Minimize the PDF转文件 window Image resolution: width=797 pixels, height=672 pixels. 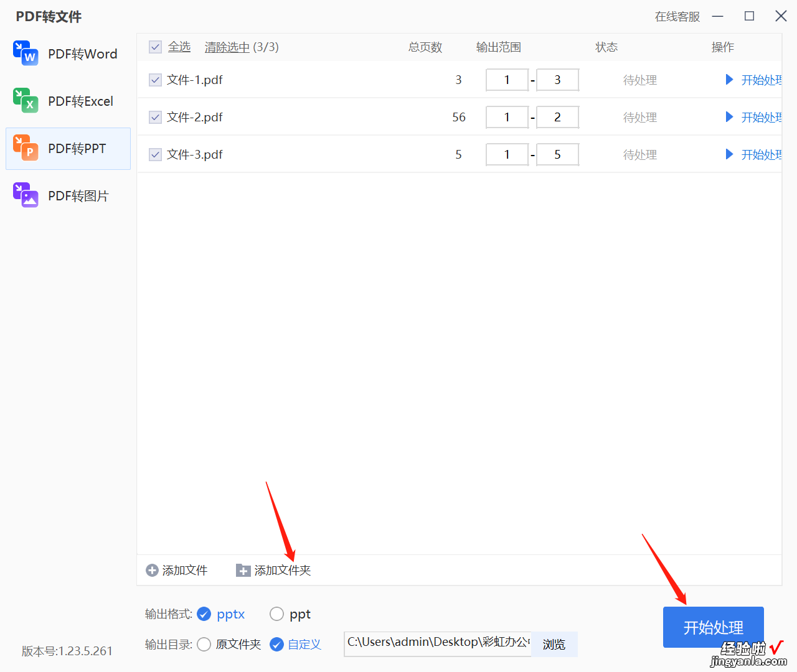click(x=718, y=16)
